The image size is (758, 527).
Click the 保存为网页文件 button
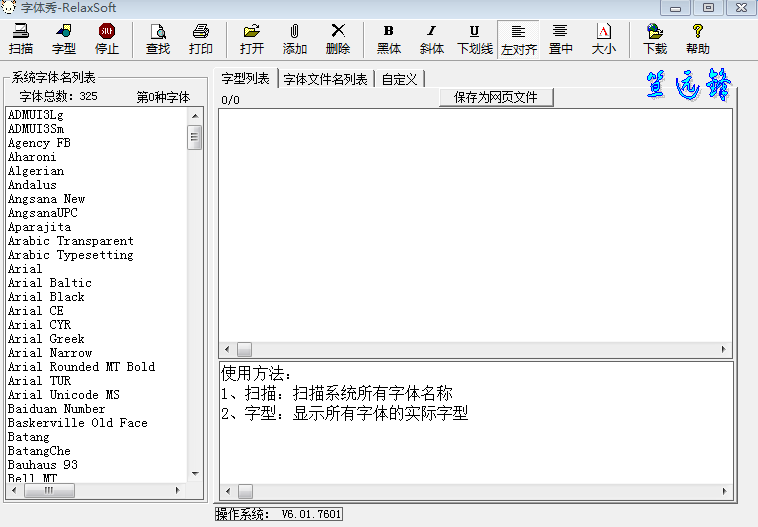pos(496,97)
